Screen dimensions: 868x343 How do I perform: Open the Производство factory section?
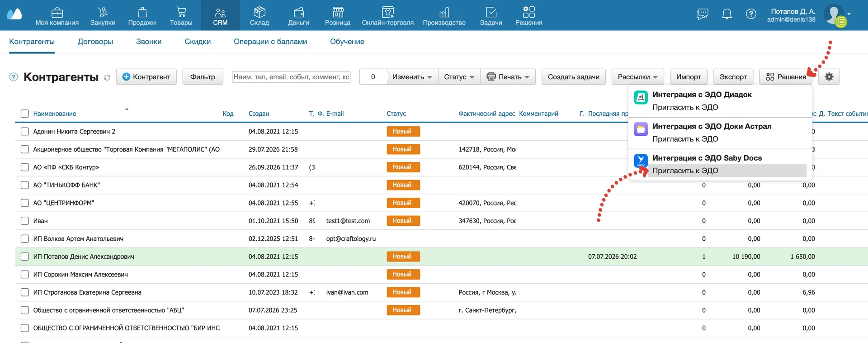tap(444, 16)
